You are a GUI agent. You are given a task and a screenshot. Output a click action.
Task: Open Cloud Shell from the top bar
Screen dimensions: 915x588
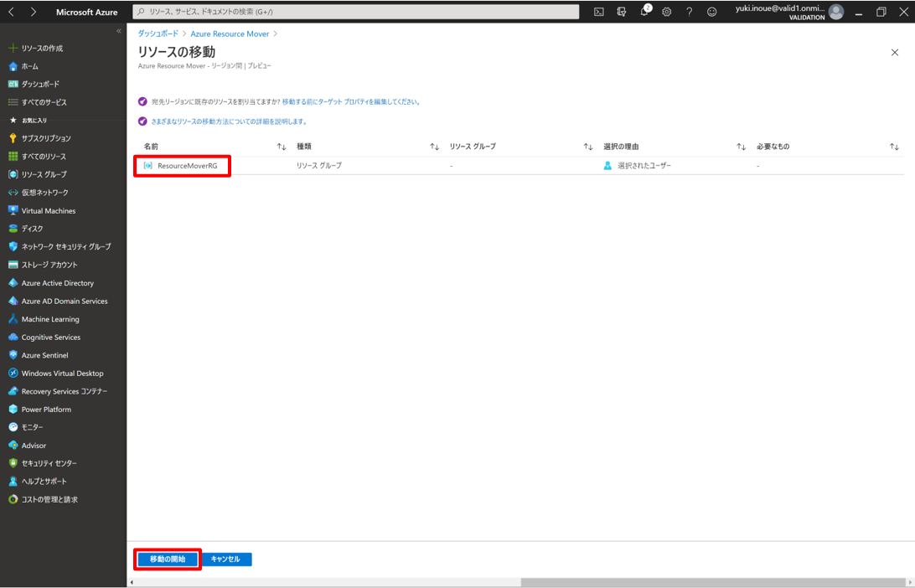599,12
